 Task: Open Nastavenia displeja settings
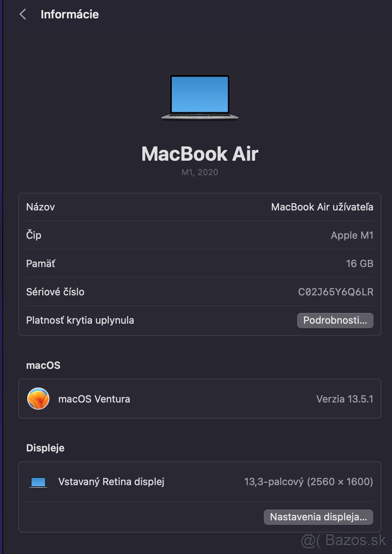(318, 517)
